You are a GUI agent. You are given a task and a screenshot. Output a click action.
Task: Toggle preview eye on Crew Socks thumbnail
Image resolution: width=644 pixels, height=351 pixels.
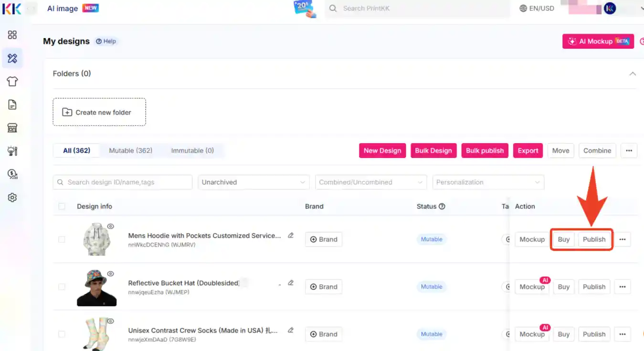point(111,321)
